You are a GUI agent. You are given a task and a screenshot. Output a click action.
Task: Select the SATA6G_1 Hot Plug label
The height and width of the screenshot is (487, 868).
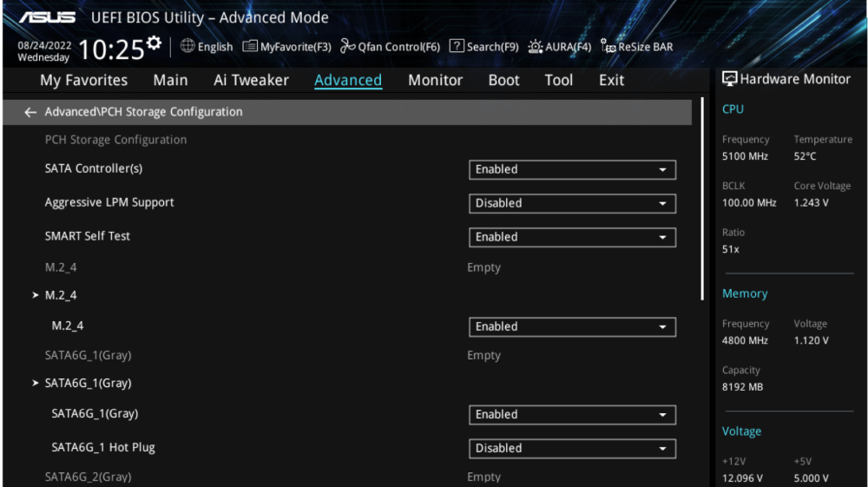(103, 448)
